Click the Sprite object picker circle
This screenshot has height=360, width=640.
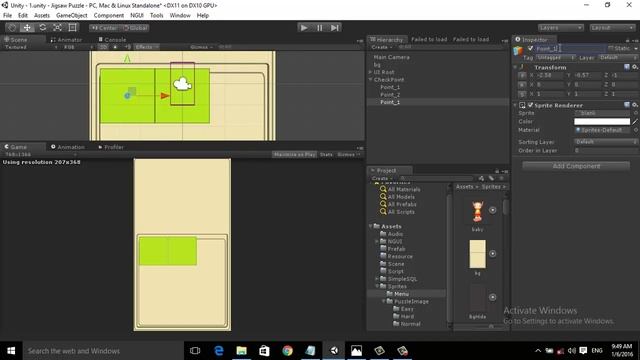pos(636,113)
